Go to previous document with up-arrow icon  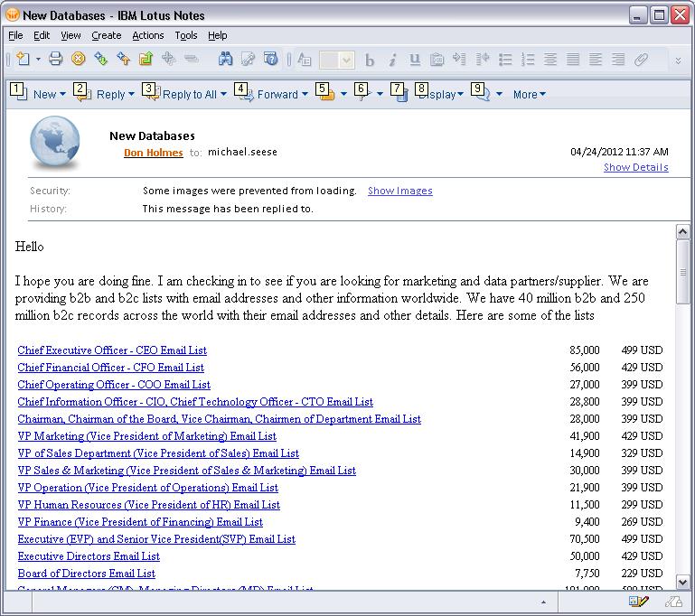[x=123, y=59]
